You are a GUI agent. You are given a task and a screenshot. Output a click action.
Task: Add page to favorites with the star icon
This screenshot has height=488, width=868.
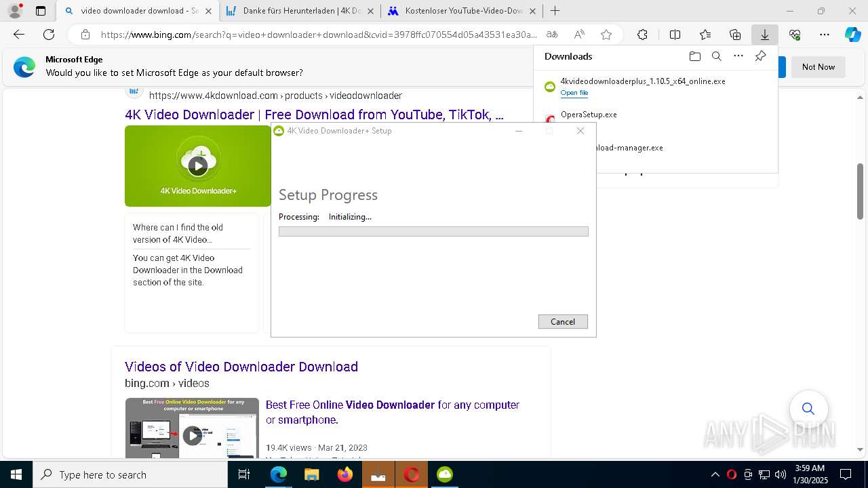click(x=606, y=35)
